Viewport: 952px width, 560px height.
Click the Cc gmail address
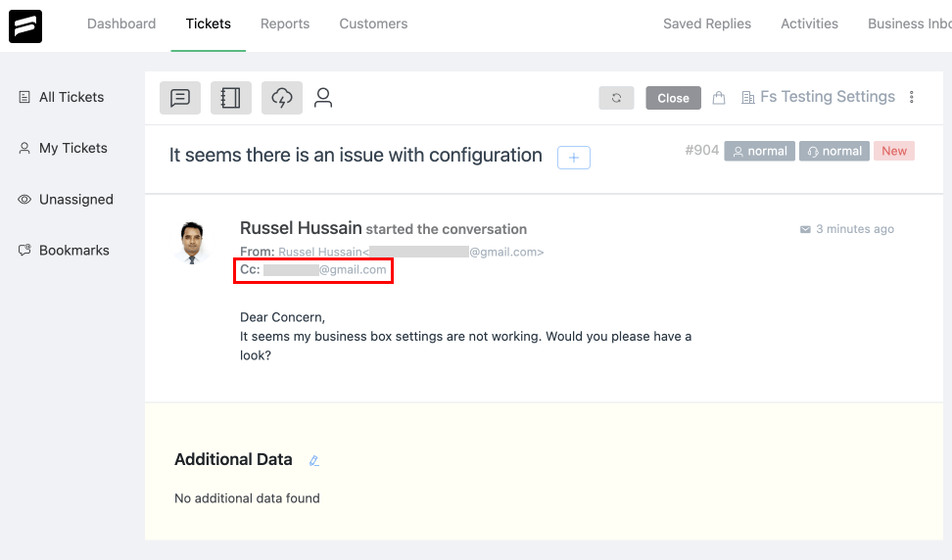[x=325, y=270]
